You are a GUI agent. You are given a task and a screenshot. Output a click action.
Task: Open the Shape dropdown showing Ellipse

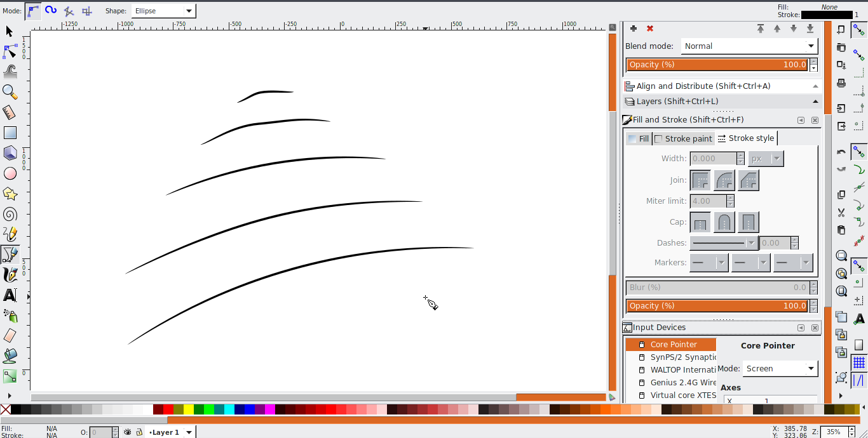(x=163, y=11)
